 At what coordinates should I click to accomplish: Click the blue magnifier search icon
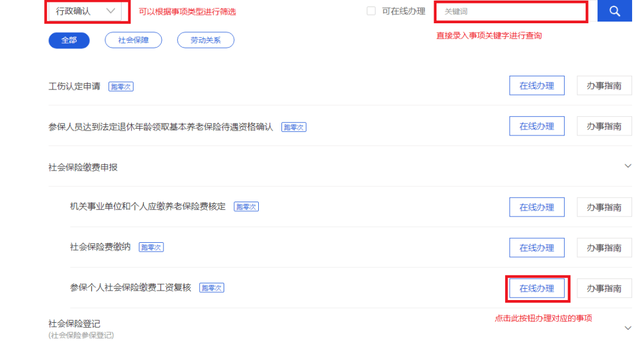(x=614, y=11)
